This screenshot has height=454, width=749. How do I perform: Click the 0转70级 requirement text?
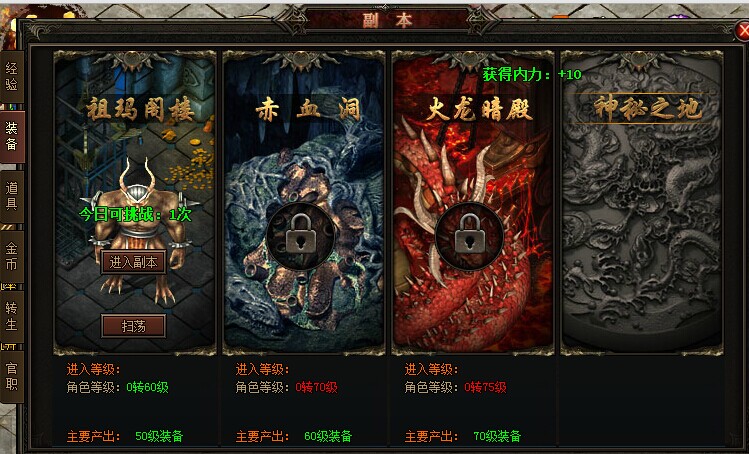[316, 387]
